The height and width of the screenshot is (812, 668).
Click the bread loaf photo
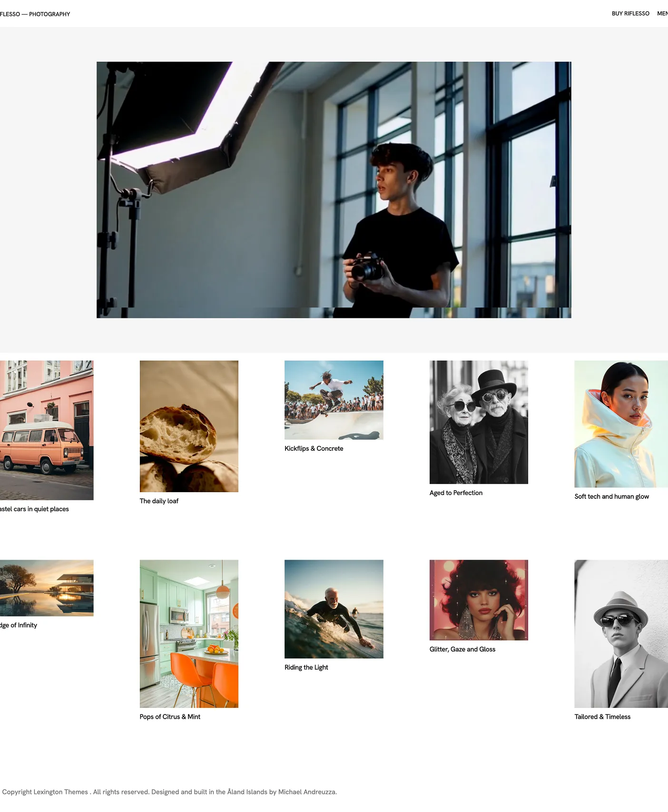click(x=189, y=426)
